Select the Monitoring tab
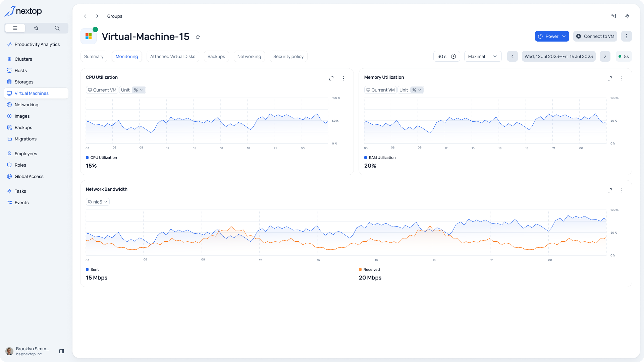Viewport: 644px width, 362px height. point(127,56)
